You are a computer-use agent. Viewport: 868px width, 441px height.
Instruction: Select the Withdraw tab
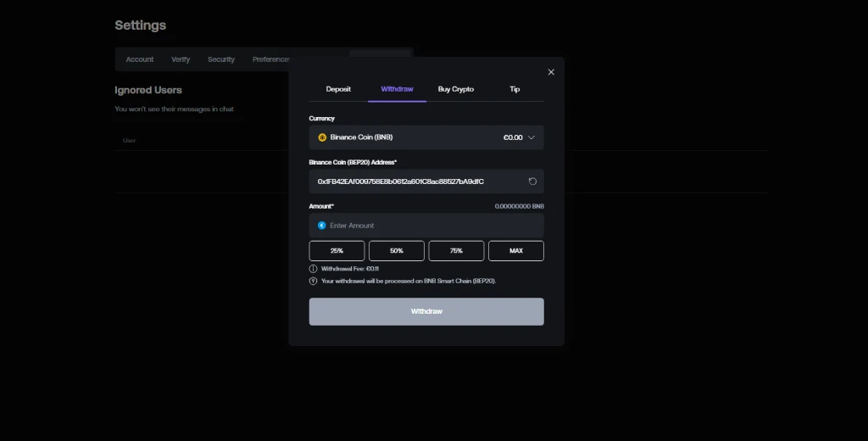(x=397, y=89)
